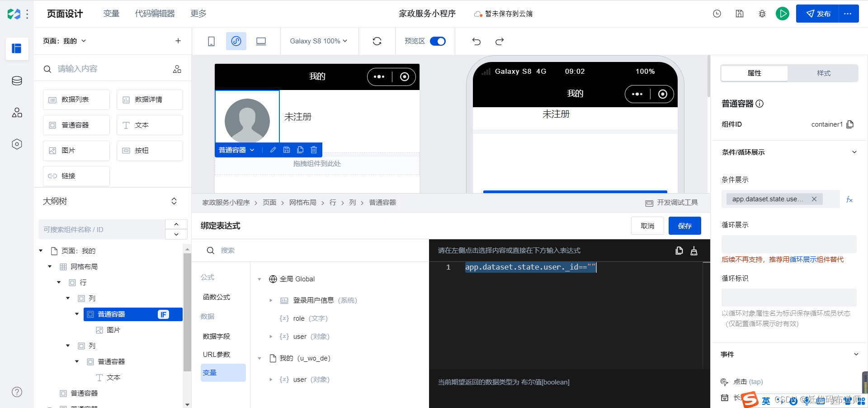Viewport: 868px width, 408px height.
Task: Focus the outline tree search field
Action: coord(102,229)
